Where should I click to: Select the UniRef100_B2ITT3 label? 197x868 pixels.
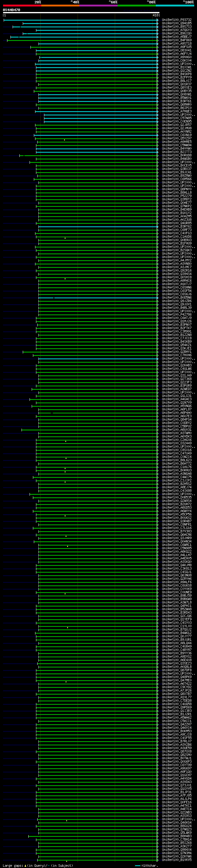click(177, 152)
